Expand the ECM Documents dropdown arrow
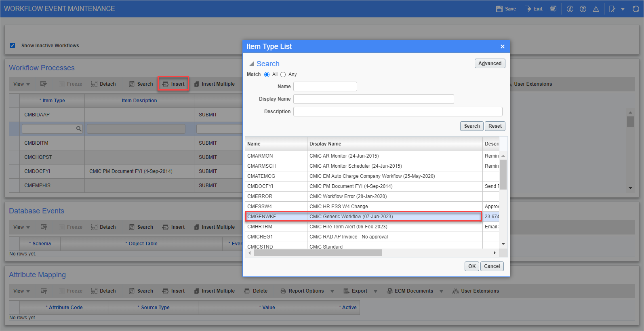 [x=441, y=291]
